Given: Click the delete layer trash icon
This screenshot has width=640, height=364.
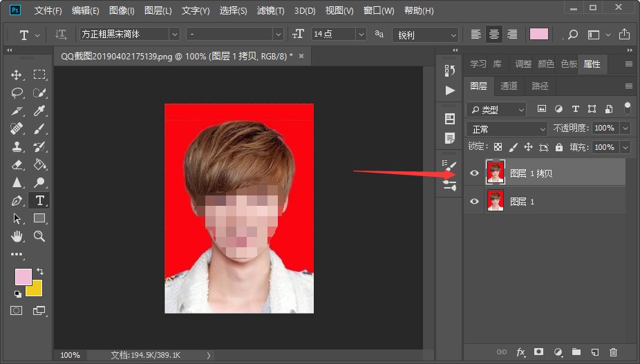Looking at the screenshot, I should (x=613, y=352).
